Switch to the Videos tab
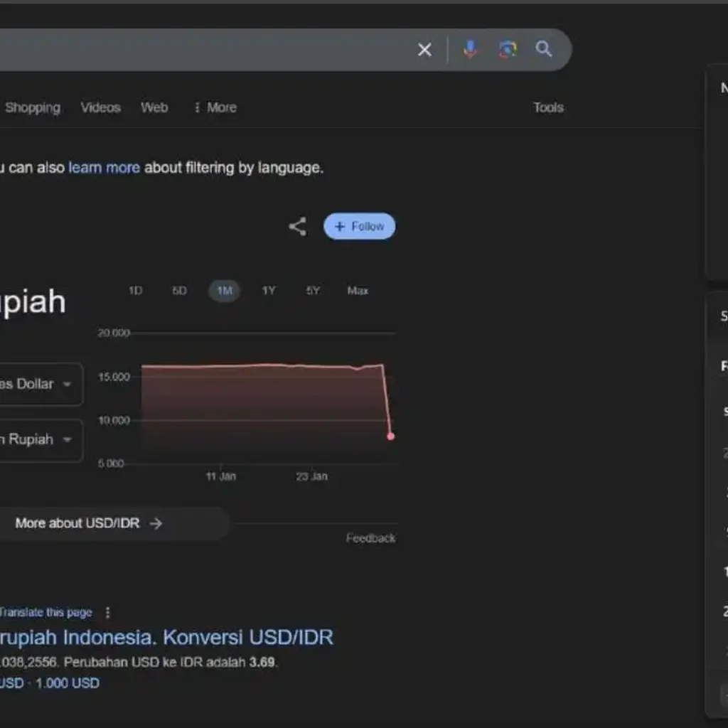This screenshot has height=728, width=728. pyautogui.click(x=100, y=107)
